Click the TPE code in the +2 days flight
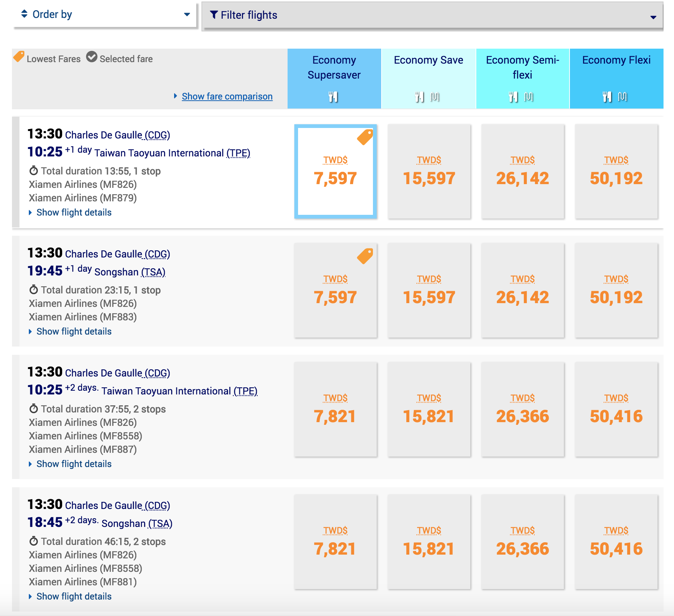This screenshot has width=674, height=616. click(x=246, y=391)
